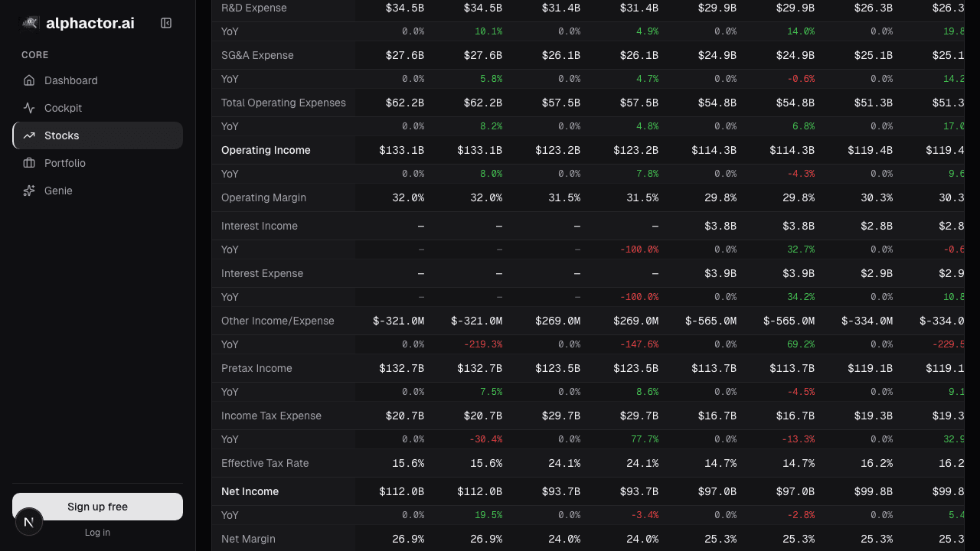
Task: Click the 29.8% Operating Margin first cell
Action: click(720, 197)
